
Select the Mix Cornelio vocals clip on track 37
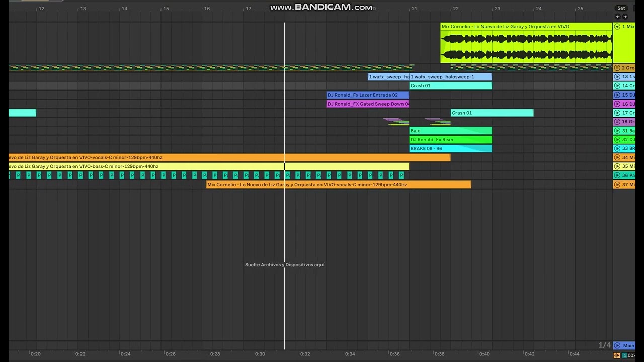pyautogui.click(x=339, y=185)
